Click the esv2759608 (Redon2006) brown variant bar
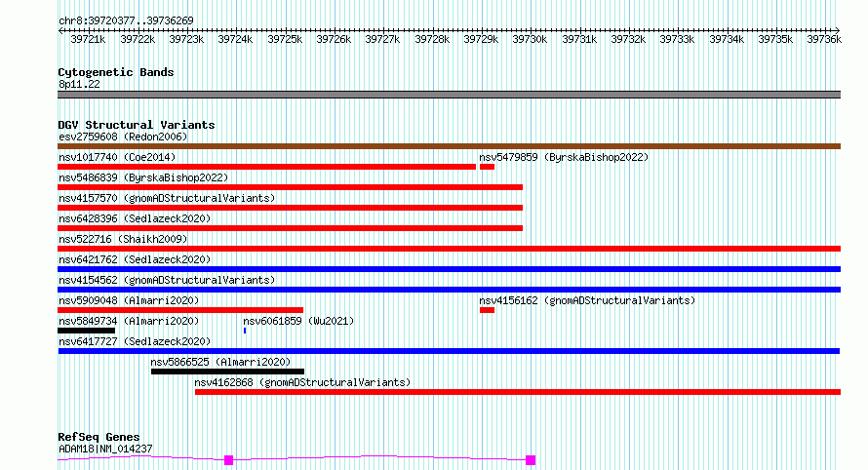 [x=449, y=146]
